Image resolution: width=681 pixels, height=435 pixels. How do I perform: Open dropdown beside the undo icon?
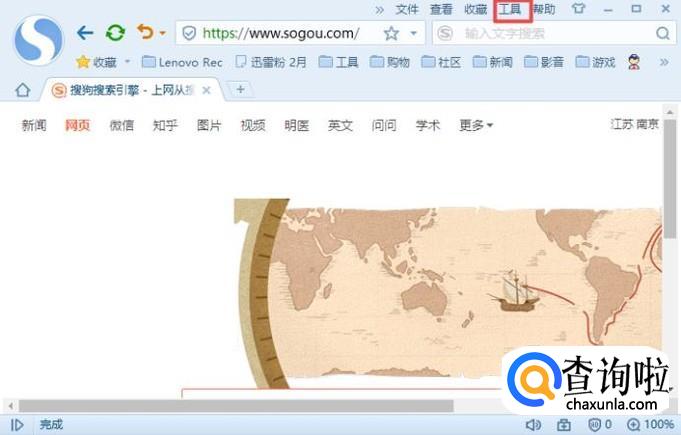click(162, 33)
